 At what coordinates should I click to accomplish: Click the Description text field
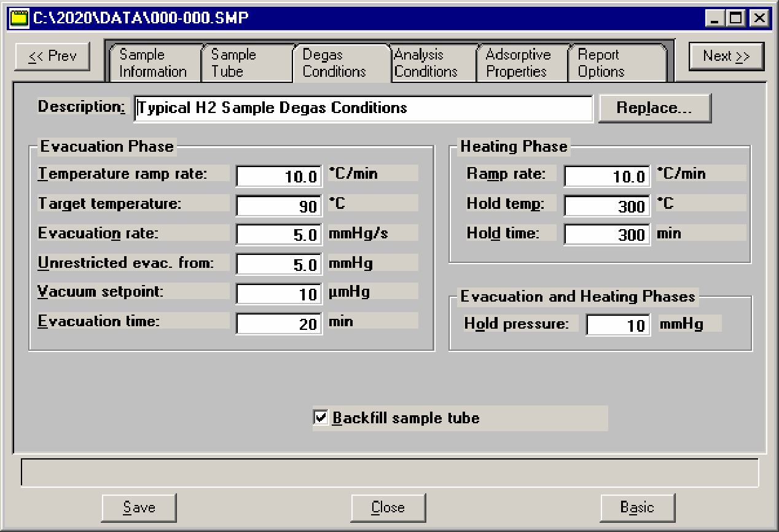coord(362,108)
